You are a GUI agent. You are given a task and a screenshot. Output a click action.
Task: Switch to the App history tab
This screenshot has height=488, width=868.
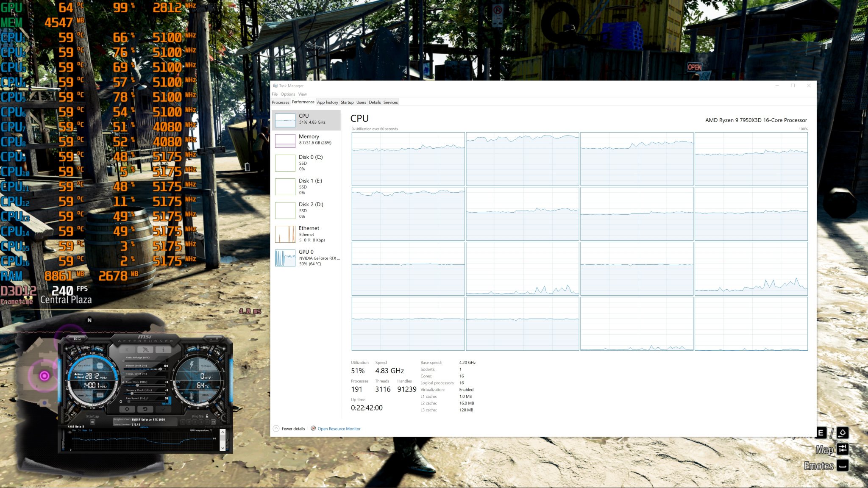327,102
